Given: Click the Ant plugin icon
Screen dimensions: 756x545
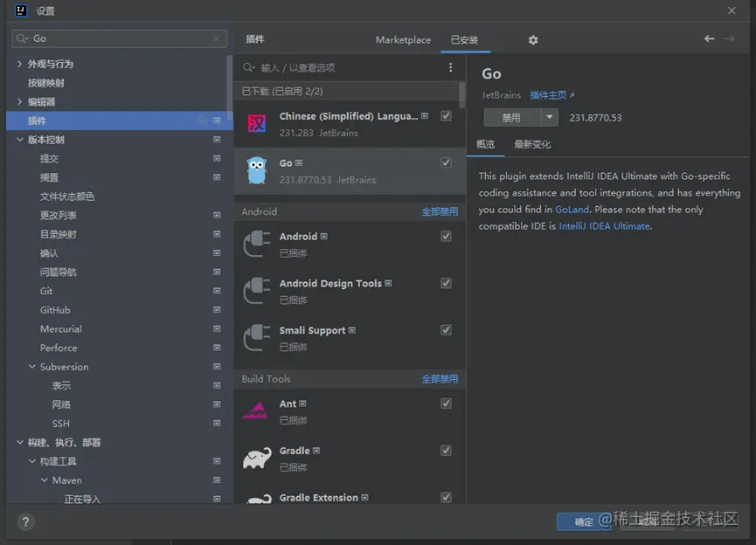Looking at the screenshot, I should [x=255, y=410].
